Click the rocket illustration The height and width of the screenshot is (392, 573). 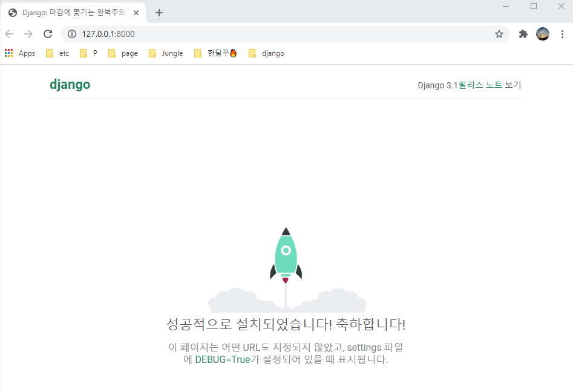[287, 270]
